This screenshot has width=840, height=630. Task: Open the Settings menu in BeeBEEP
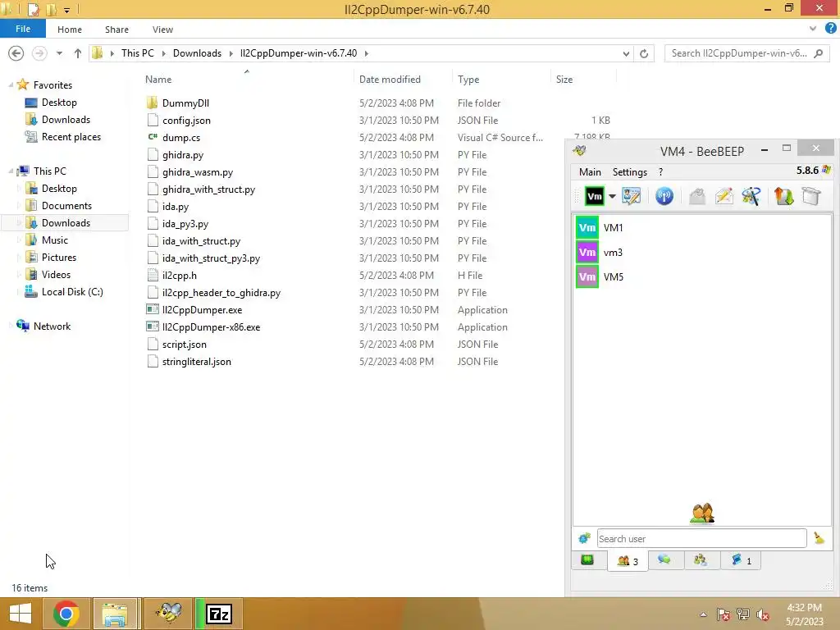(x=630, y=172)
